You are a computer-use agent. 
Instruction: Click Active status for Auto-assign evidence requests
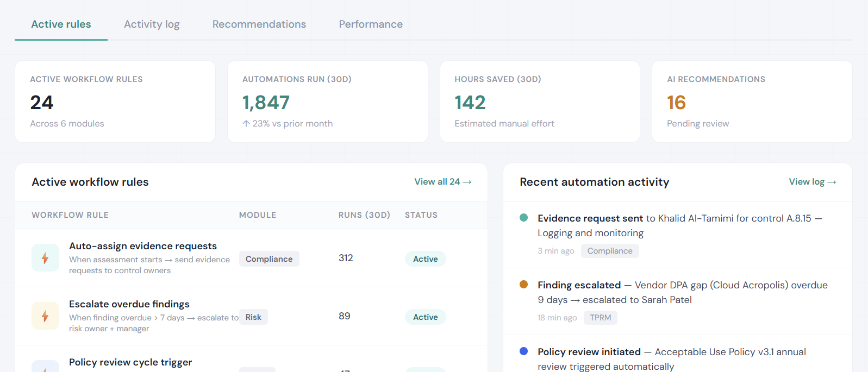[426, 259]
